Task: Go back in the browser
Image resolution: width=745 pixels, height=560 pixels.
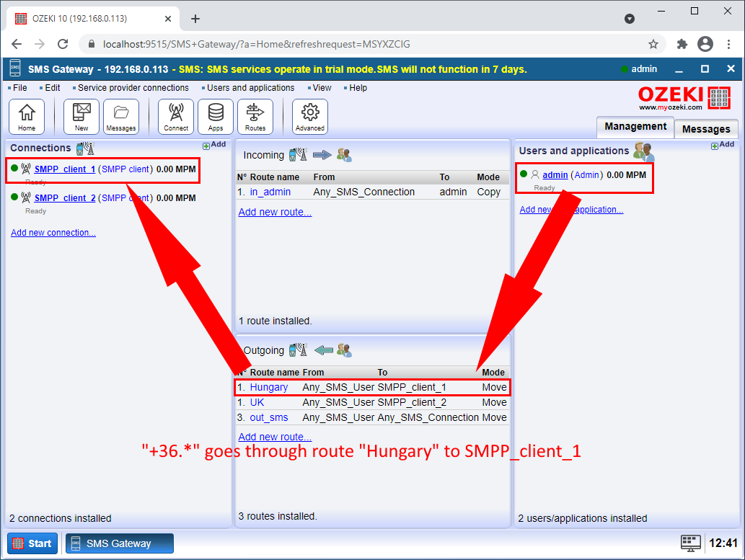Action: (17, 44)
